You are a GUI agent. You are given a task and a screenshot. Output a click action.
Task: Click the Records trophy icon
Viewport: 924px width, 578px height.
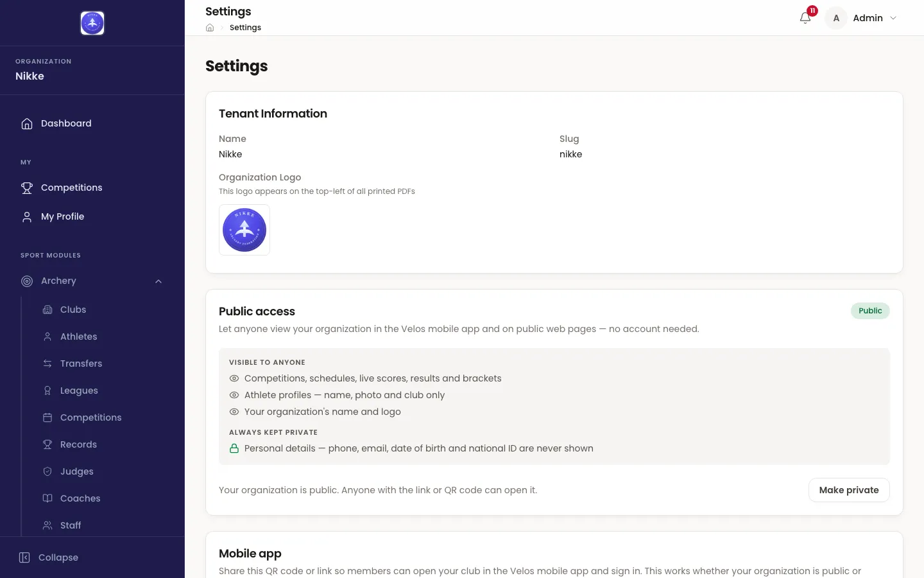(x=47, y=444)
